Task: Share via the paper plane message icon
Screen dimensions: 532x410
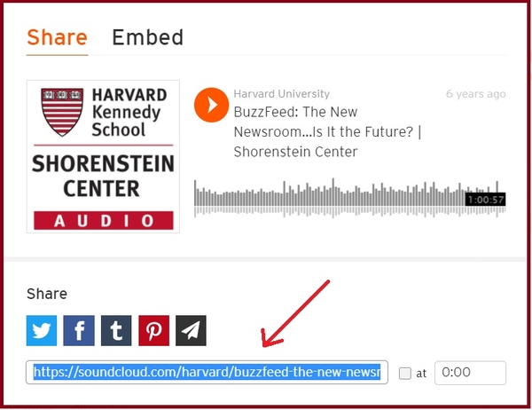Action: click(191, 330)
